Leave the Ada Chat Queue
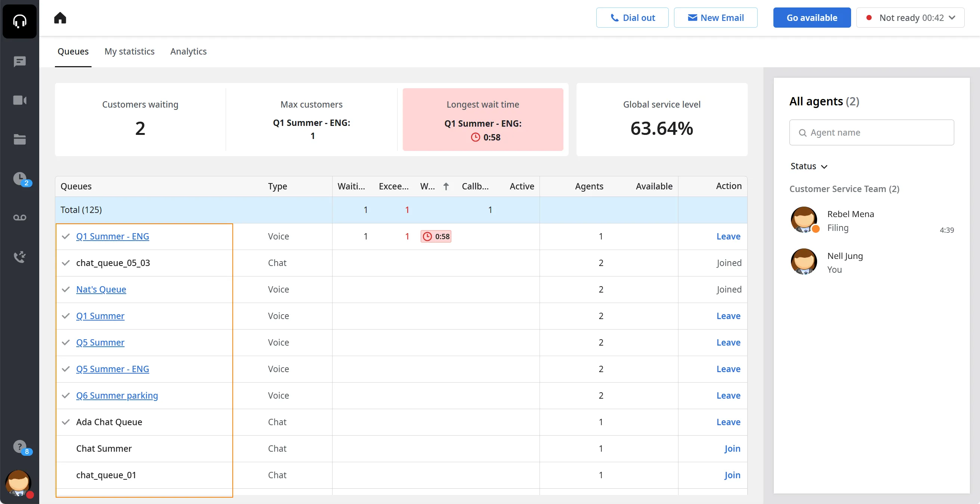This screenshot has height=504, width=980. coord(728,422)
